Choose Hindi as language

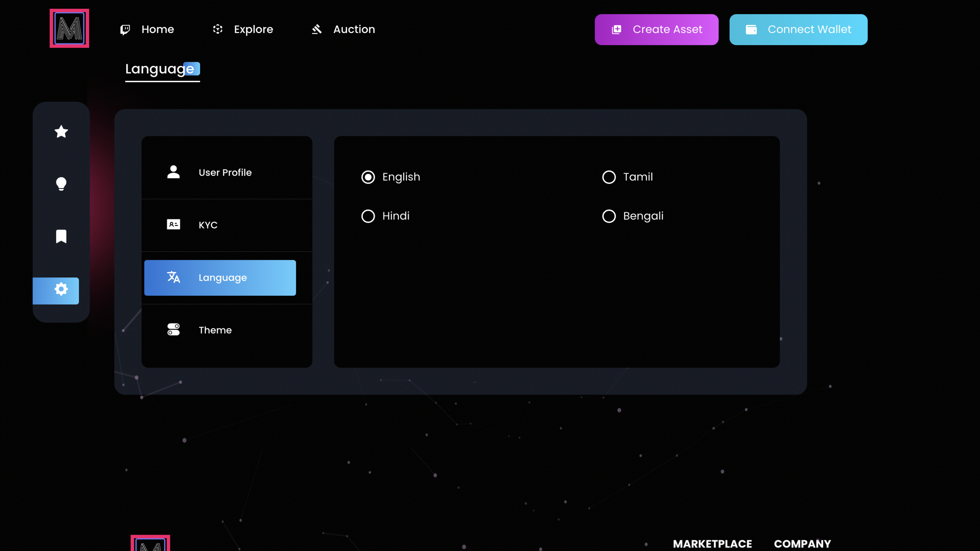[x=368, y=216]
